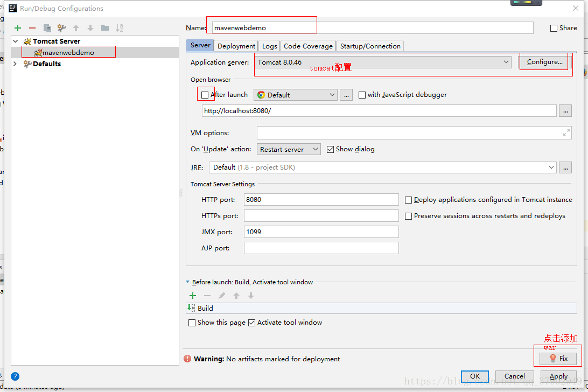Click the Tomcat Server group icon
Screen dimensions: 588x392
(27, 41)
